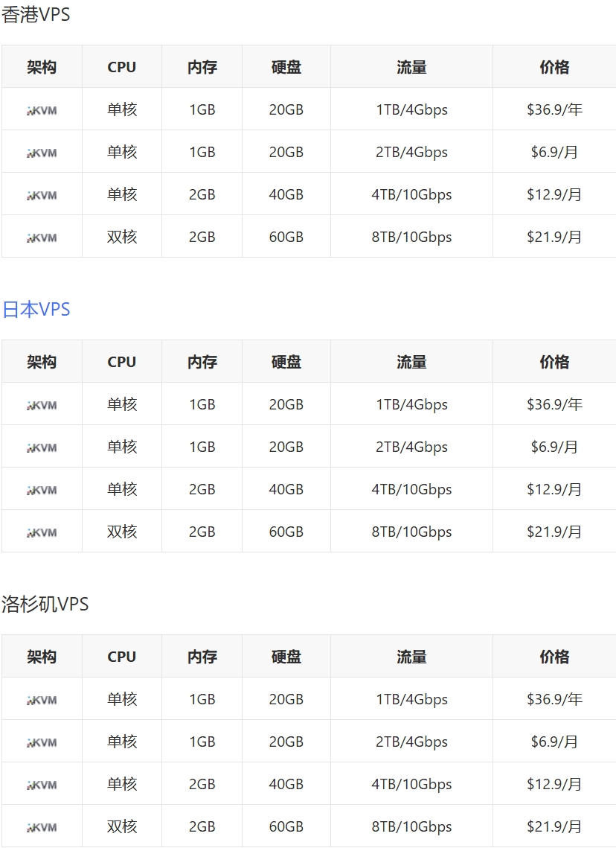This screenshot has height=848, width=616.
Task: Select 4TB/10Gbps cell in 洛杉矶VPS table
Action: (x=411, y=784)
